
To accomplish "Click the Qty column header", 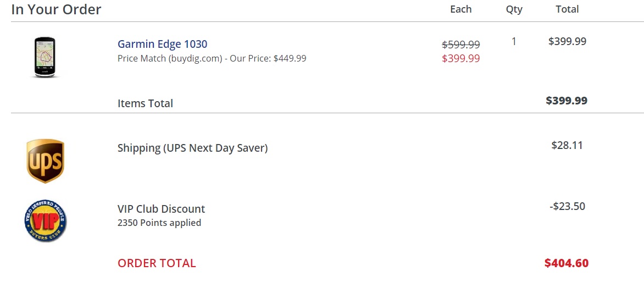I will click(x=514, y=10).
